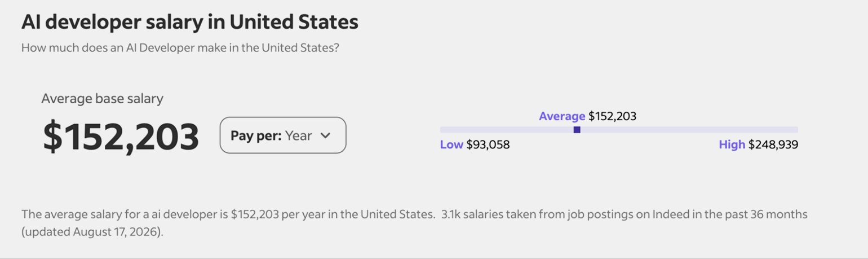Click the Average base salary label

coord(102,99)
